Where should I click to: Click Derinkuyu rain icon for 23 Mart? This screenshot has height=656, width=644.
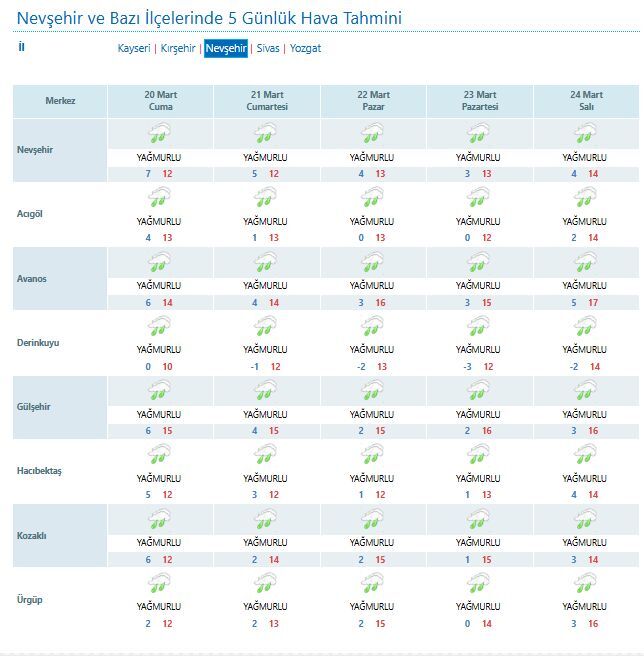pos(478,327)
